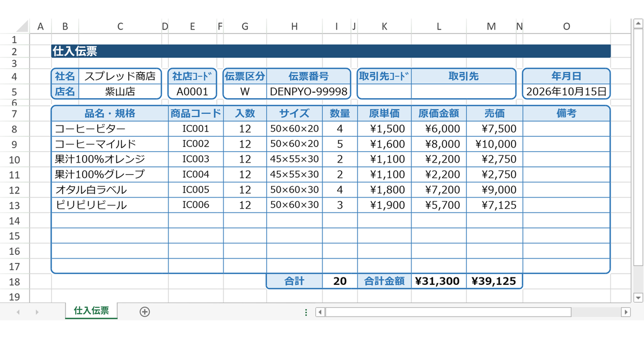
Task: Select the ¥8,000 cost amount cell
Action: [x=439, y=144]
